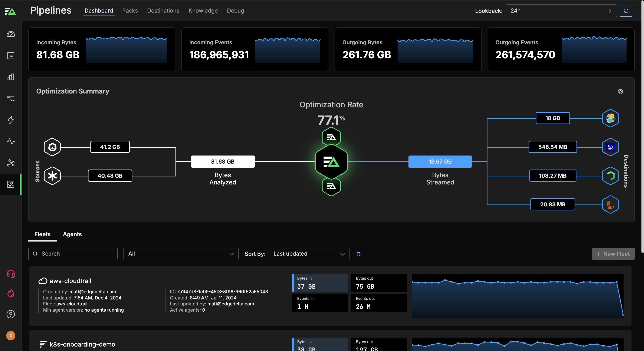Switch to the Agents tab
This screenshot has width=644, height=351.
click(72, 234)
